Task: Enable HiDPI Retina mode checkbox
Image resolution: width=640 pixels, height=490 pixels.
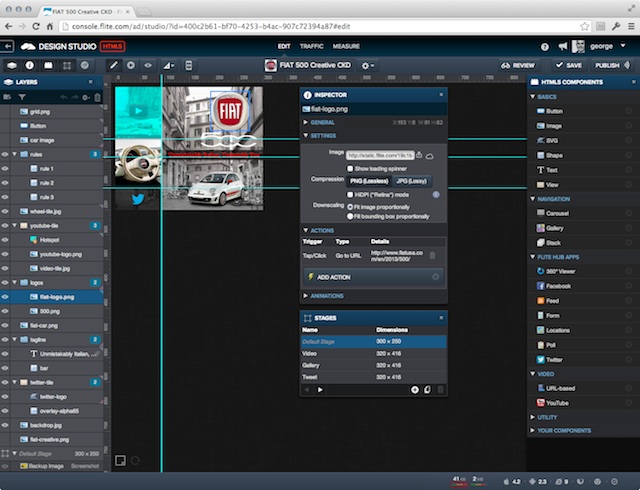Action: (x=350, y=194)
